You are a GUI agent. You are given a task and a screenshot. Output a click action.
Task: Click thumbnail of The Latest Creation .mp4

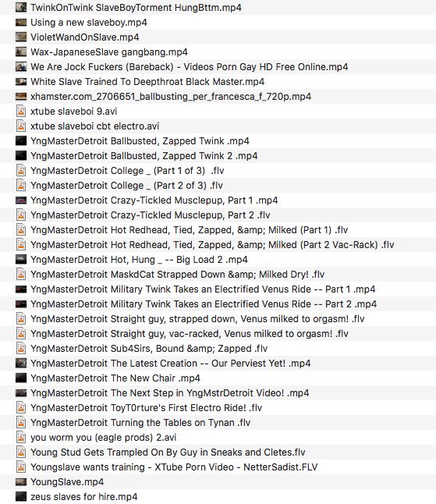point(21,364)
